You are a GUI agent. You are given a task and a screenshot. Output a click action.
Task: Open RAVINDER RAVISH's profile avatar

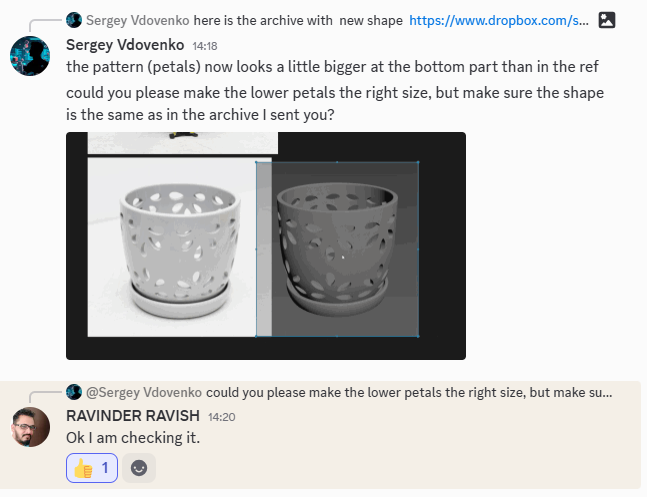[x=30, y=427]
